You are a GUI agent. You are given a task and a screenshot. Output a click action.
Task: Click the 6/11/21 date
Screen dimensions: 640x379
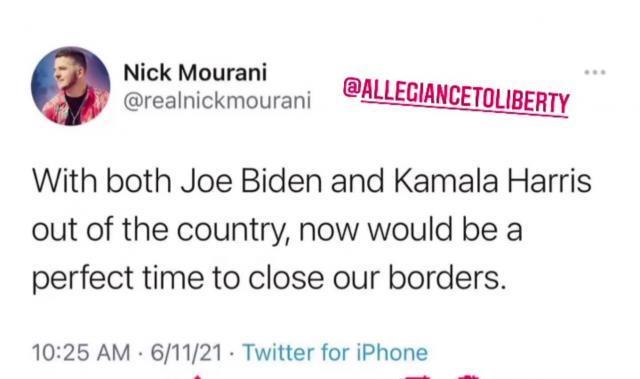coord(187,352)
